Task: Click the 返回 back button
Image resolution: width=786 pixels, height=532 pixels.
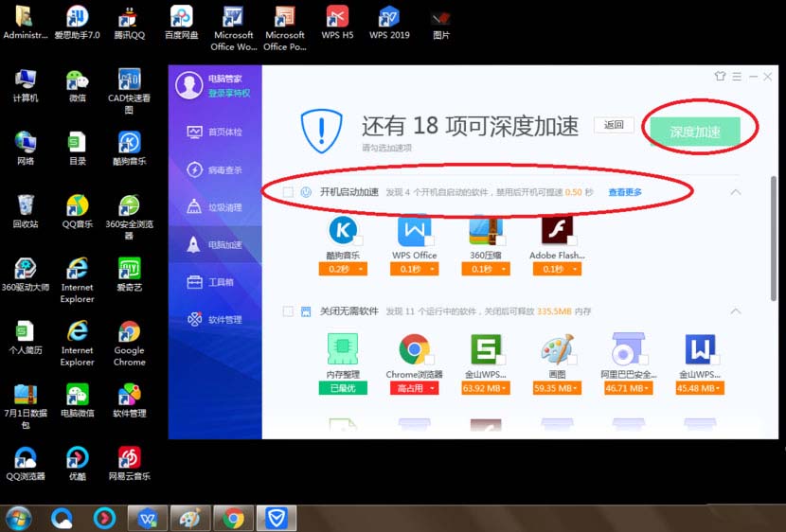Action: [x=614, y=125]
